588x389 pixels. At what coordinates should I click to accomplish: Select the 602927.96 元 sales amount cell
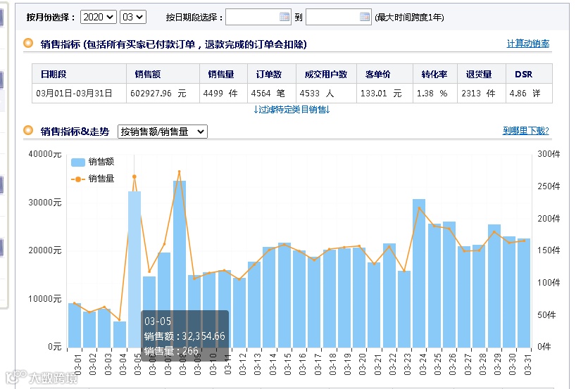(163, 94)
